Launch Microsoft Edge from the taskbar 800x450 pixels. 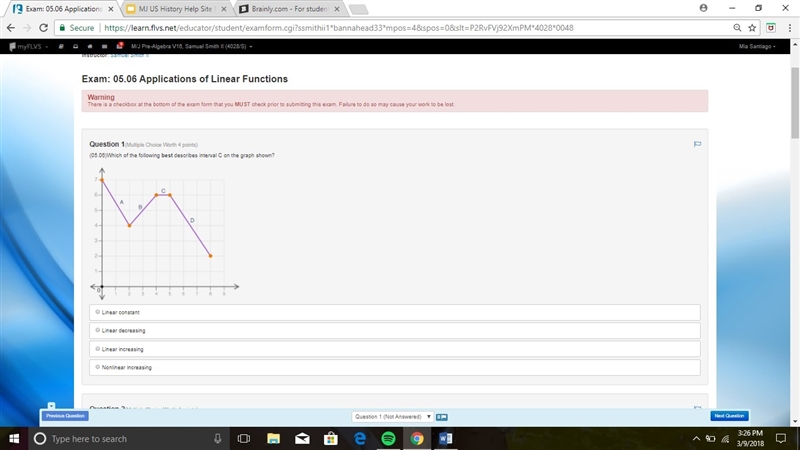click(x=360, y=439)
